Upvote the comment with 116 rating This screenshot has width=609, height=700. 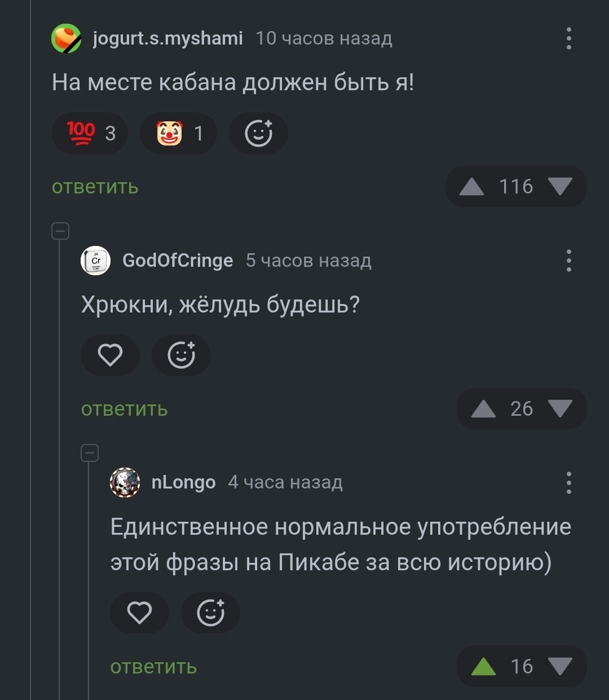[471, 187]
